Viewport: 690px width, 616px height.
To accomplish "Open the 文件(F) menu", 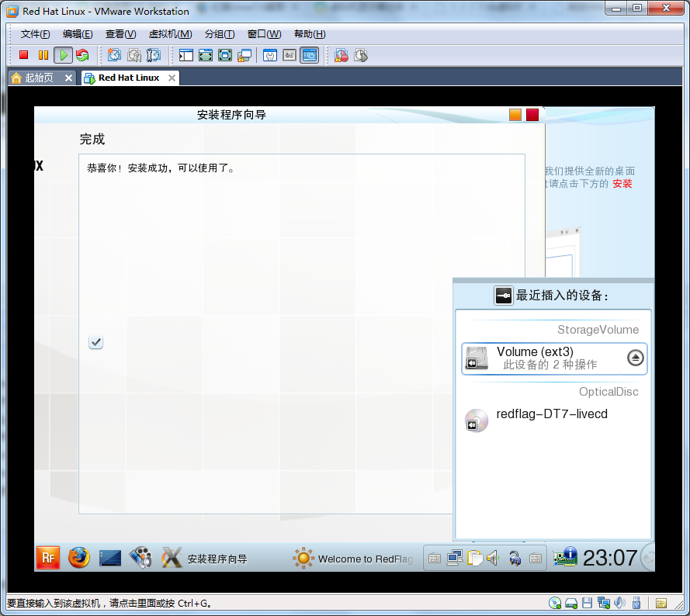I will (x=35, y=34).
